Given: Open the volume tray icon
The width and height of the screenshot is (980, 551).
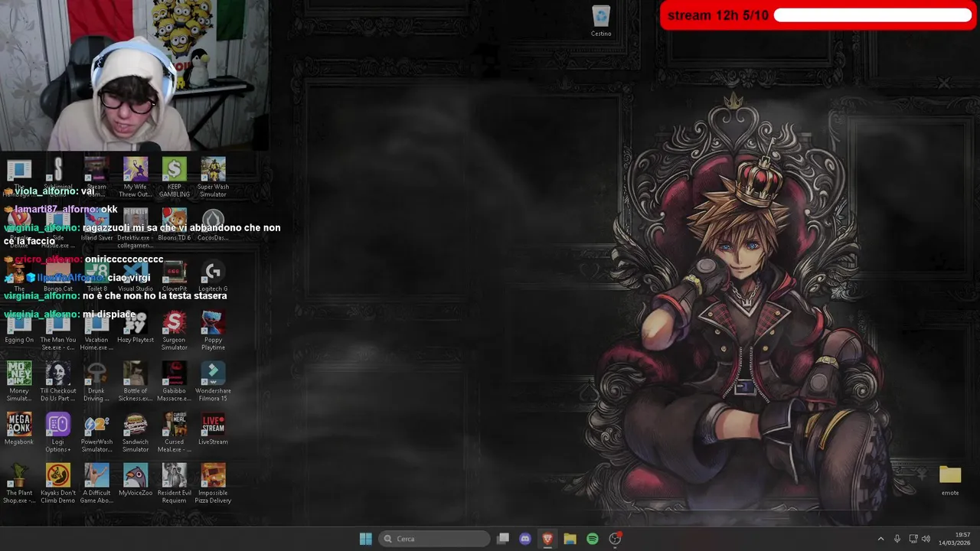Looking at the screenshot, I should coord(926,539).
